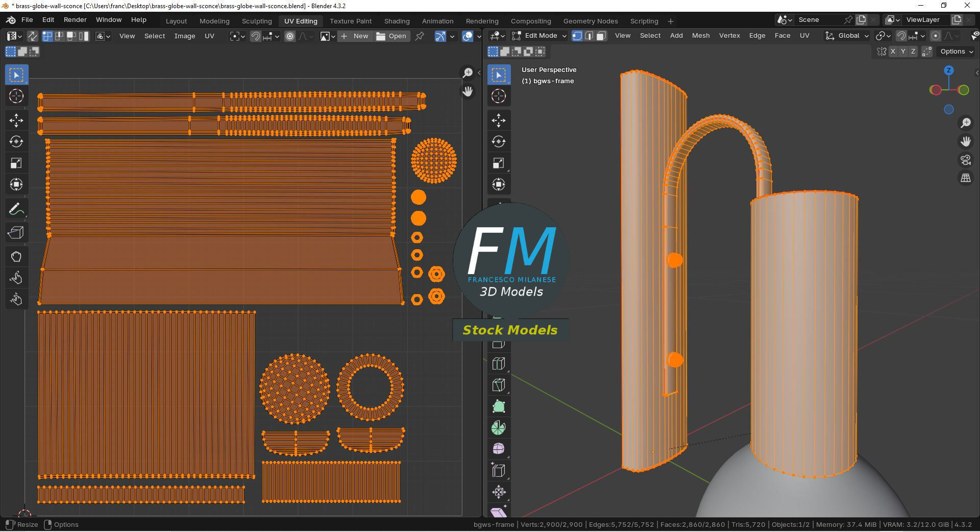Screen dimensions: 980x532
Task: Click the Transform tool in 3D viewport
Action: 499,184
